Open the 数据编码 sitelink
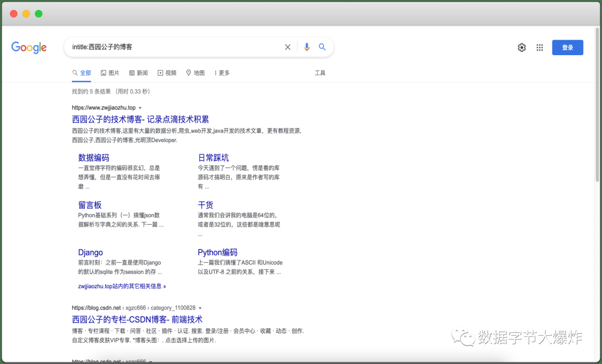 tap(94, 158)
